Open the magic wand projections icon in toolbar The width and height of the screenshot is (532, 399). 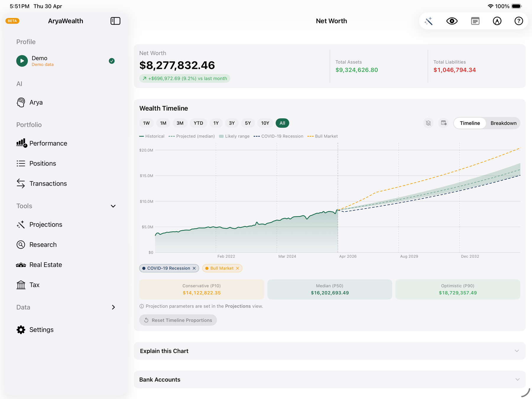point(429,21)
